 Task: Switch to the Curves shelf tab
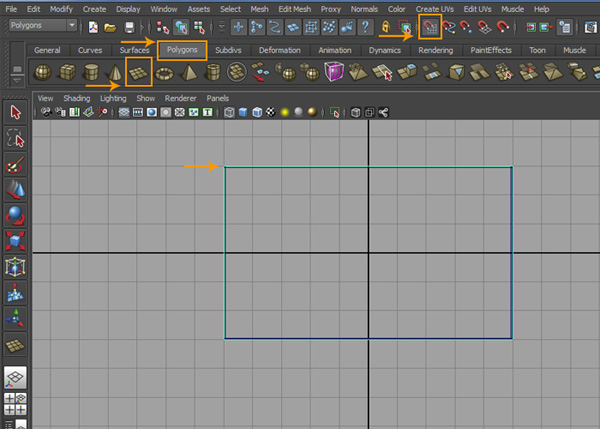(90, 50)
